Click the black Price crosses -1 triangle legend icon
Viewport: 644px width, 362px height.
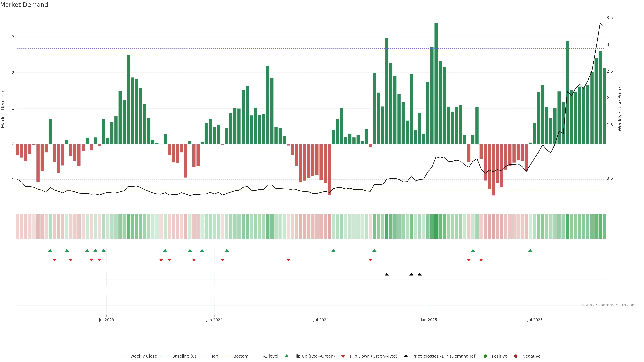pos(406,356)
